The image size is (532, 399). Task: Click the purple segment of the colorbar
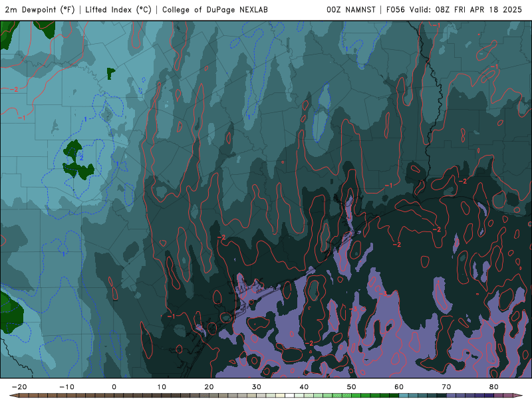[x=452, y=396]
